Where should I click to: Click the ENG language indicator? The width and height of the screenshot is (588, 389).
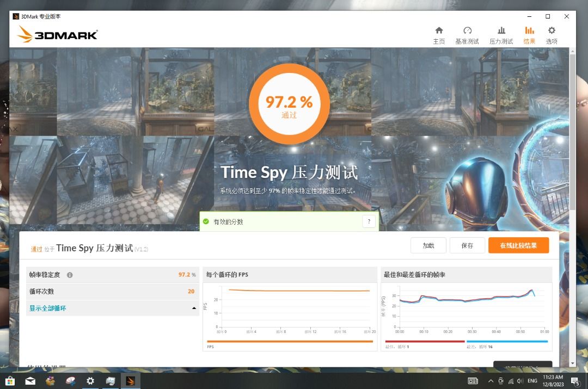(x=532, y=381)
